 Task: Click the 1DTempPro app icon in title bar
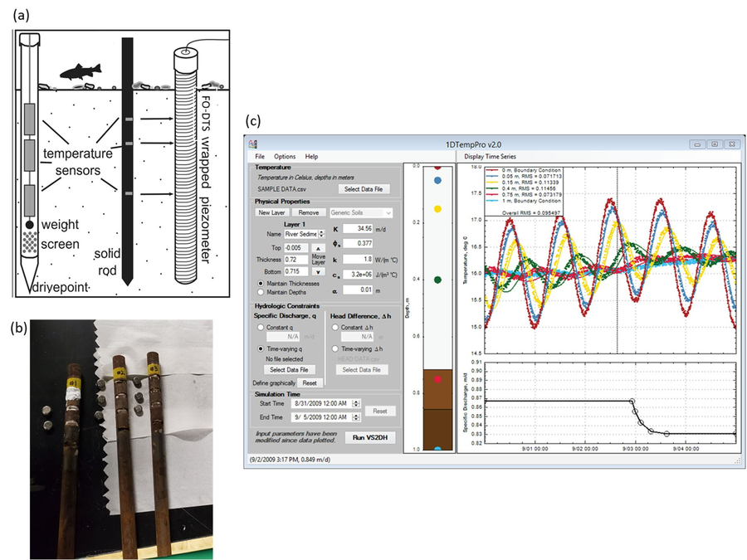point(251,144)
